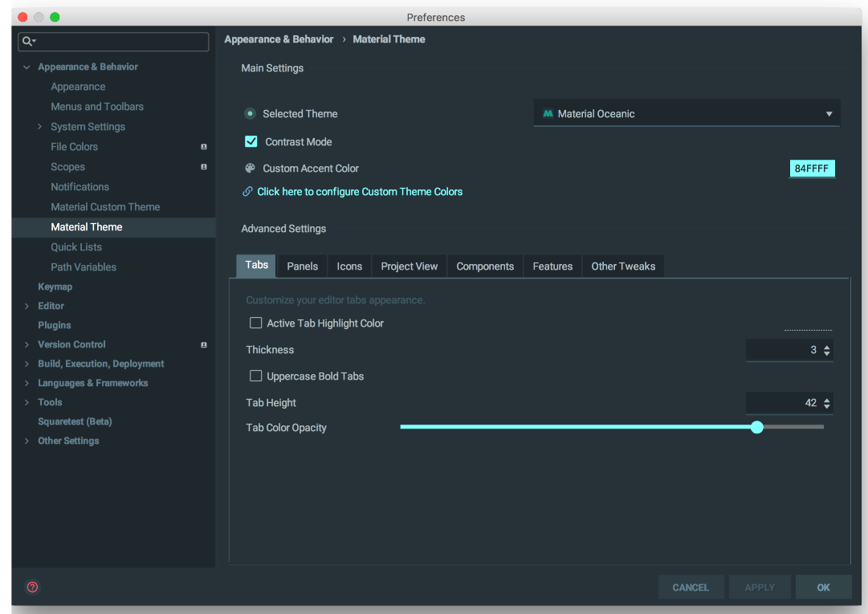
Task: Click the project-level icon next to File Colors
Action: point(204,147)
